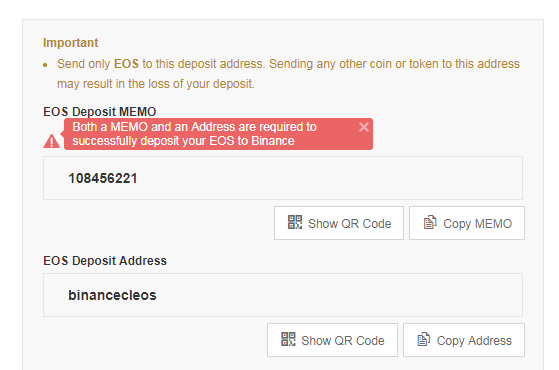Click the copy icon beside Copy Address
This screenshot has height=370, width=559.
coord(424,339)
